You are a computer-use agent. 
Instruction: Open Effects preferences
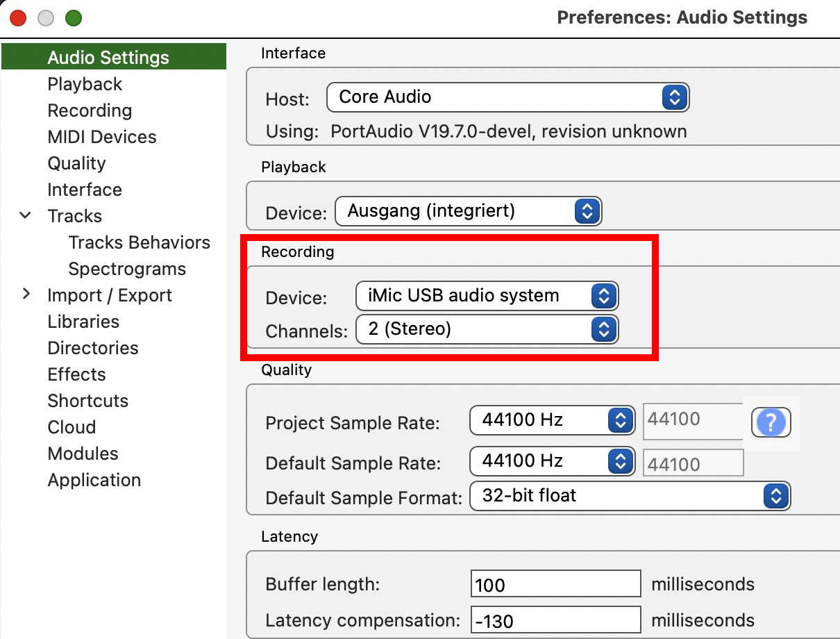(x=76, y=374)
